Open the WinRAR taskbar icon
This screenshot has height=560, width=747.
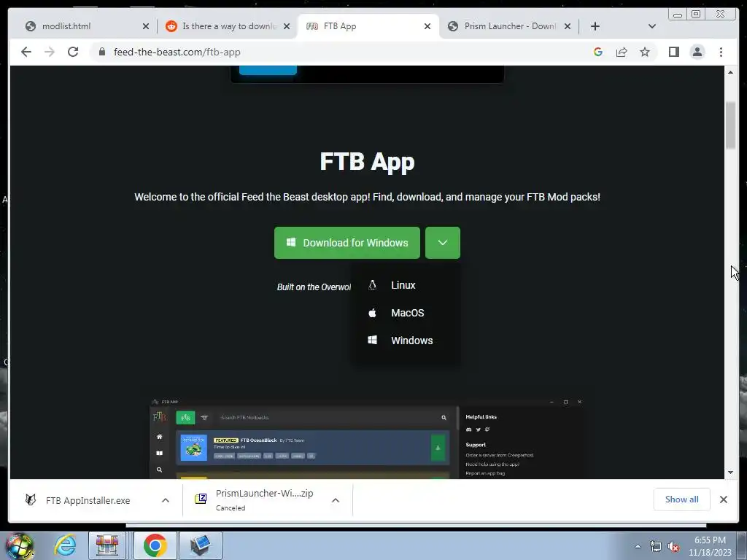point(107,545)
